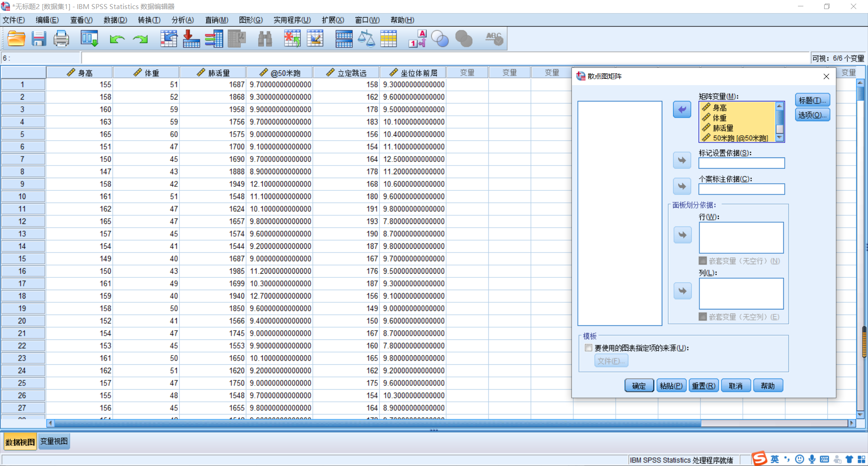
Task: Switch to the 数据视图 tab
Action: [20, 442]
